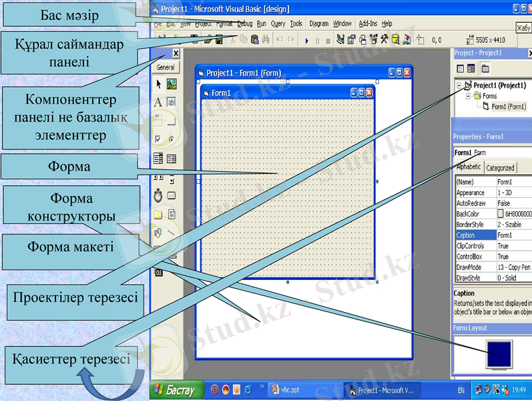Open the Form Layout Window toolbar icon
Screen dimensions: 532x401
[x=362, y=39]
